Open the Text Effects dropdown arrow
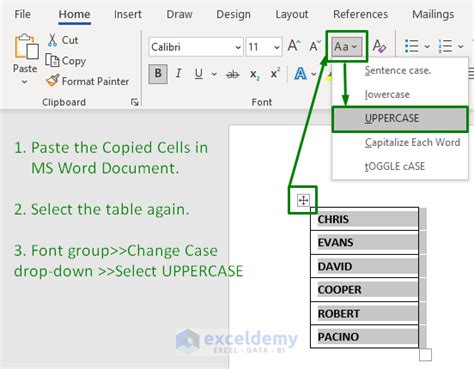This screenshot has width=474, height=369. (313, 74)
